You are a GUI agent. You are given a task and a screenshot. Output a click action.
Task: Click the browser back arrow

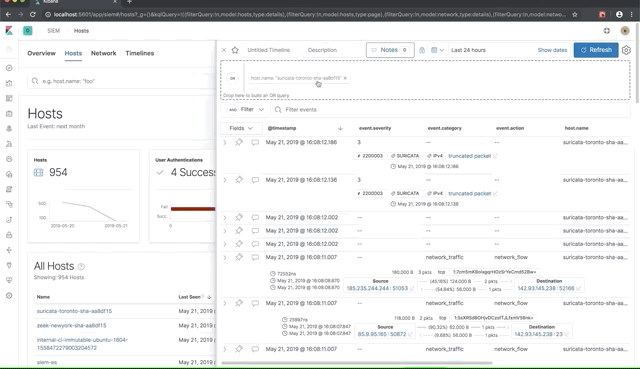point(8,14)
